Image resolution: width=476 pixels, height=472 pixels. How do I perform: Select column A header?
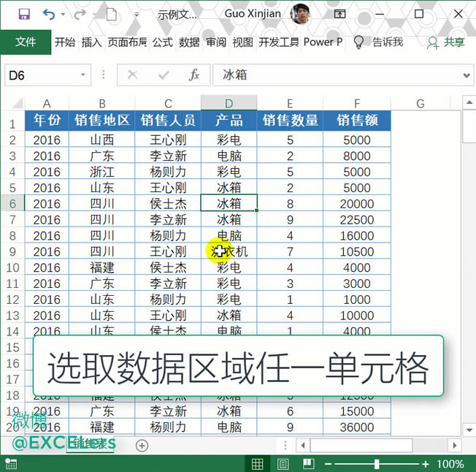click(47, 103)
